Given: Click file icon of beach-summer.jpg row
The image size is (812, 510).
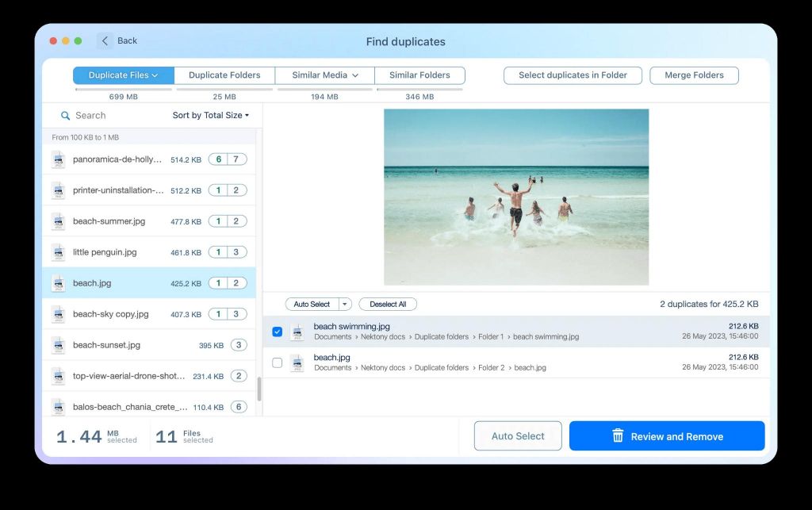Looking at the screenshot, I should pyautogui.click(x=59, y=221).
